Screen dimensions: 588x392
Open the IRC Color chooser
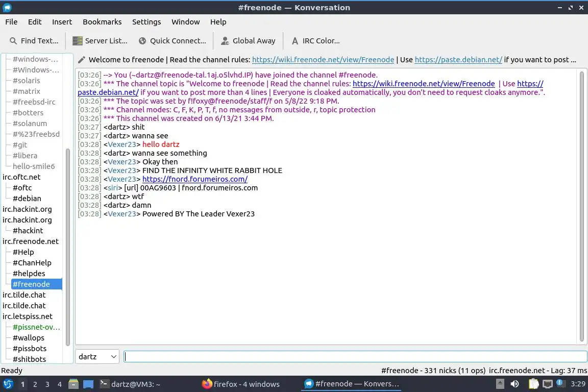(316, 41)
